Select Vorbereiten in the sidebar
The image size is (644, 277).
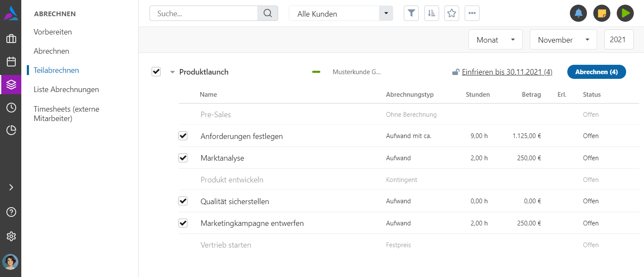tap(53, 32)
